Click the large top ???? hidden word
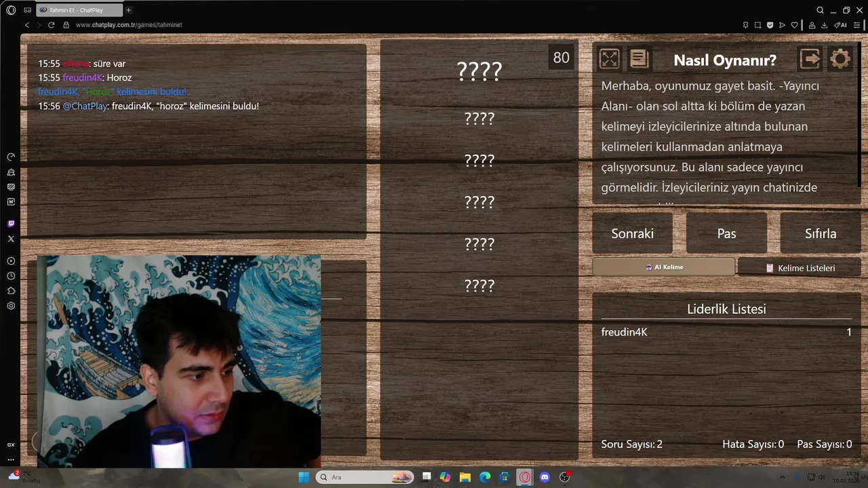Viewport: 868px width, 488px height. pyautogui.click(x=479, y=71)
